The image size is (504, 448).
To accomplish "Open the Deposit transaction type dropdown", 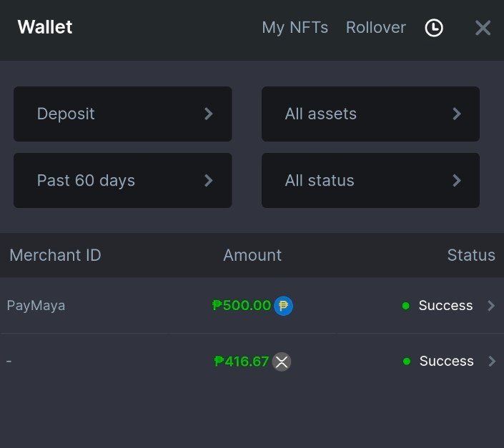I will [122, 114].
